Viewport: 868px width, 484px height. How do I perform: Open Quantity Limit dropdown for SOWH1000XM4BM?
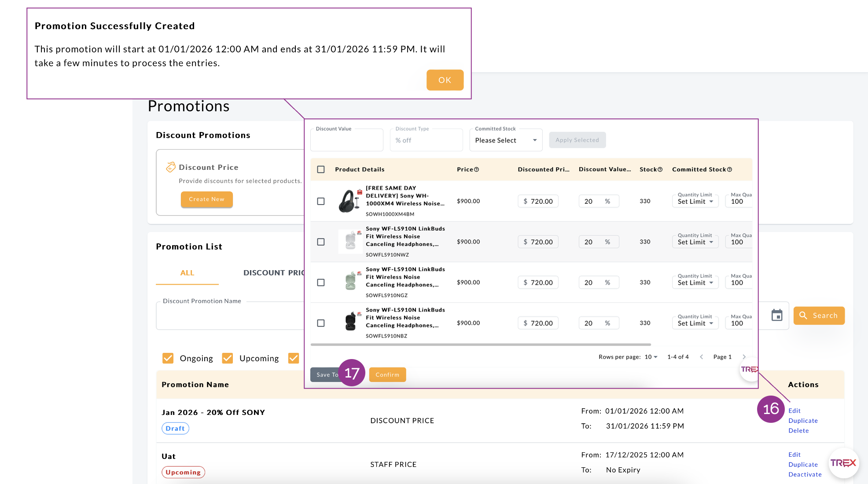tap(695, 202)
